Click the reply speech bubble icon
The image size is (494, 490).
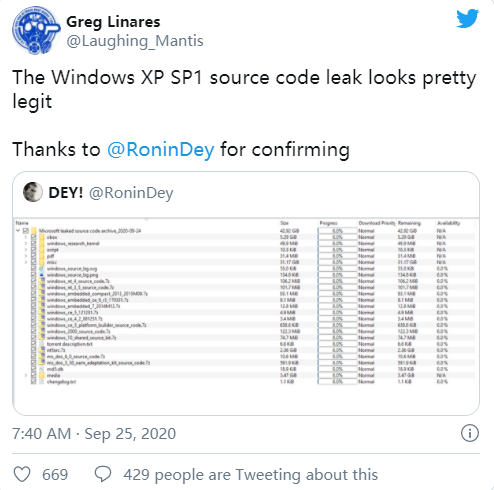pyautogui.click(x=103, y=474)
